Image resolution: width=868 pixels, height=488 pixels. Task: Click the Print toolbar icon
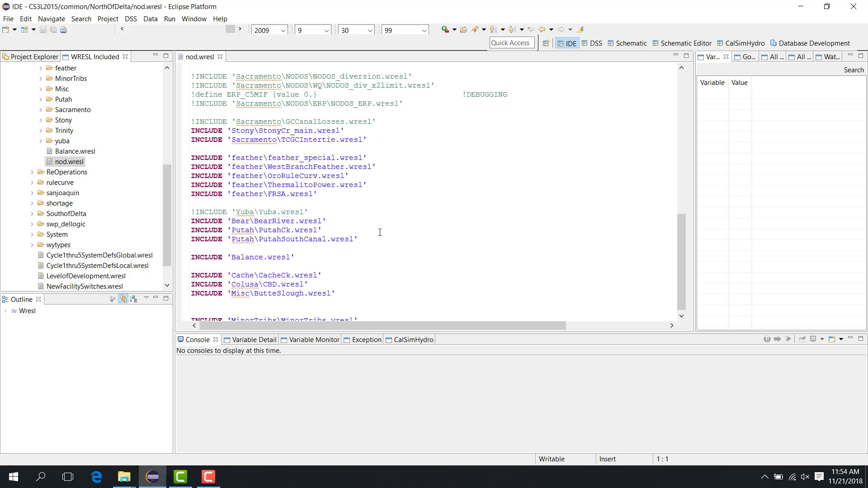64,30
